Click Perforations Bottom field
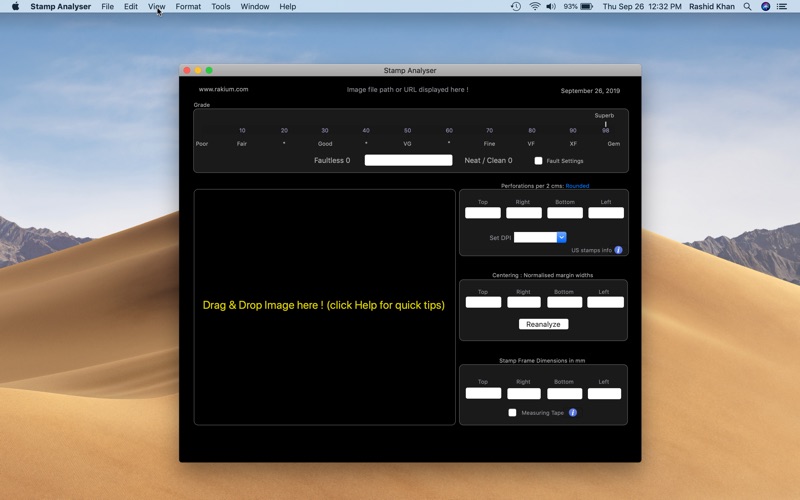 tap(565, 213)
